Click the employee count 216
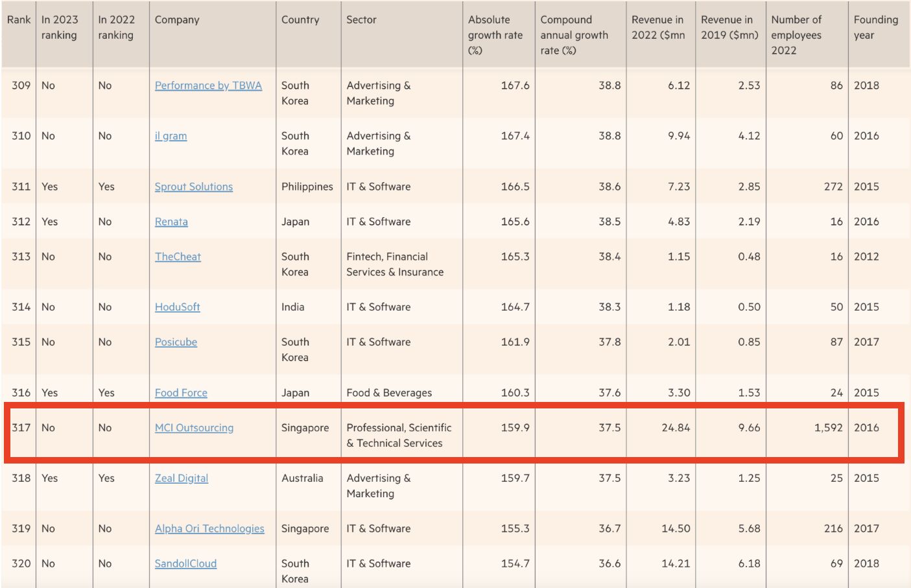This screenshot has width=911, height=588. [x=833, y=529]
